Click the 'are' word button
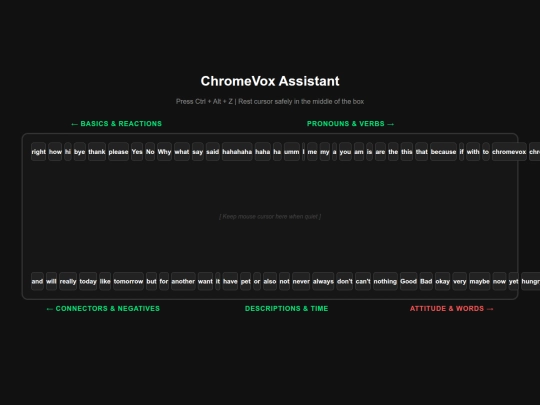The image size is (540, 405). (x=380, y=152)
